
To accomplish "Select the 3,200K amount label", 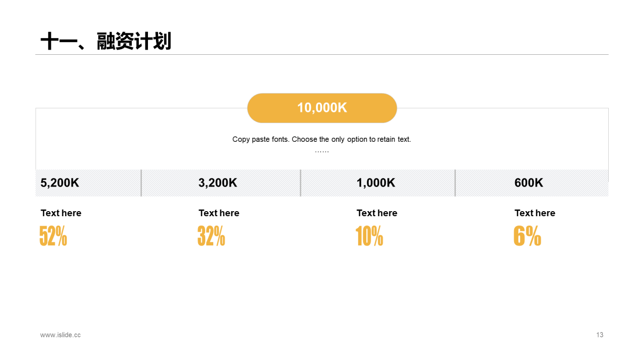I will (218, 183).
